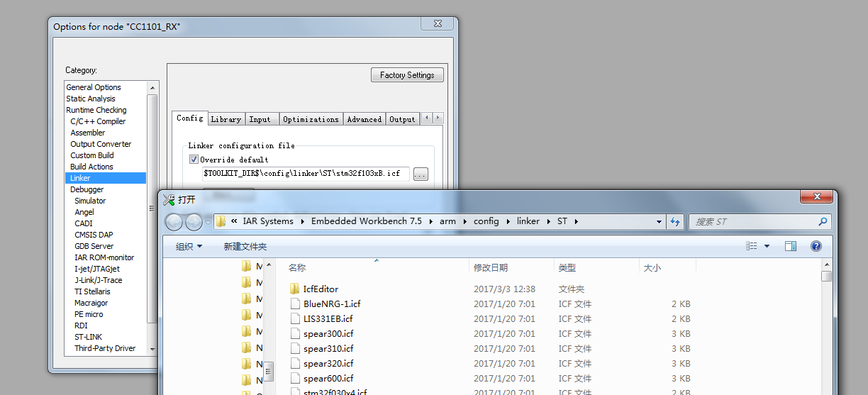Switch to the Library tab
Image resolution: width=868 pixels, height=395 pixels.
click(x=226, y=119)
